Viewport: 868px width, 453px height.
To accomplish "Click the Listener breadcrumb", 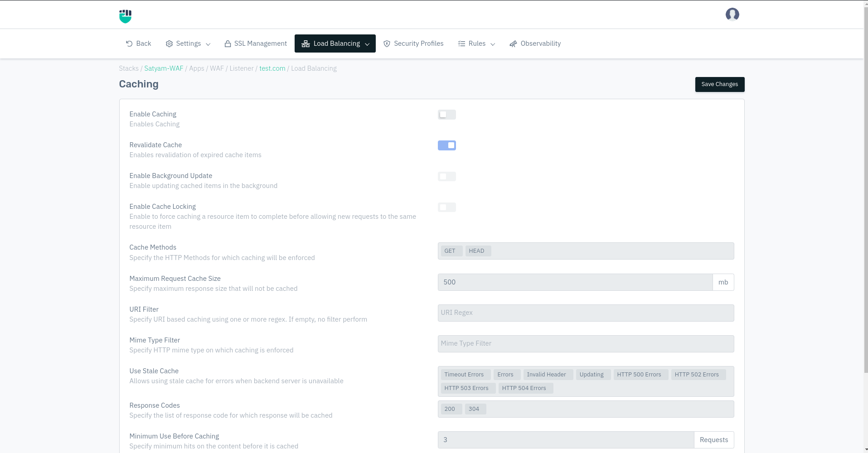I will [242, 68].
